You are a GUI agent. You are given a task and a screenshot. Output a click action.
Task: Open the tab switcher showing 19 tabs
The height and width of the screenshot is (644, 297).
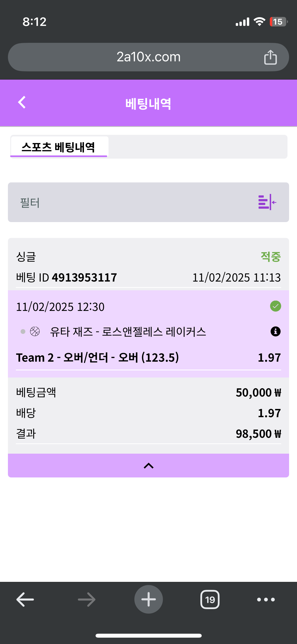click(210, 599)
